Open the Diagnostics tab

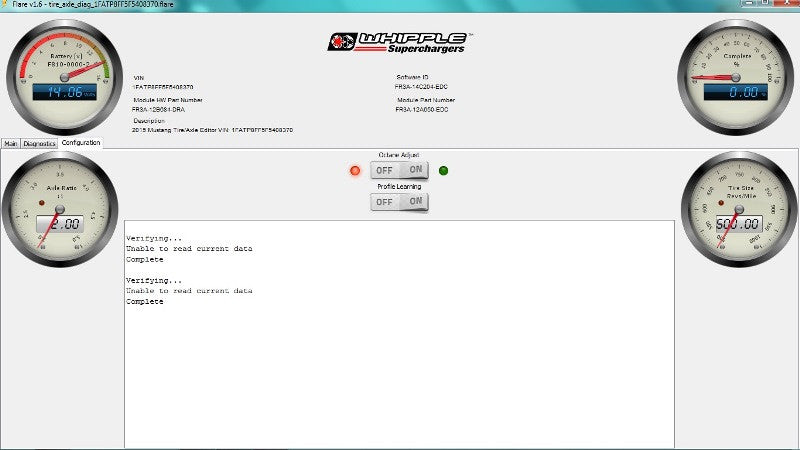[39, 143]
